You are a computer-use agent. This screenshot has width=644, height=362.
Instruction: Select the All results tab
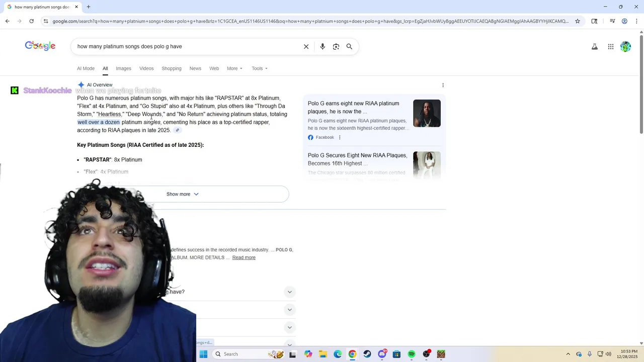tap(105, 68)
